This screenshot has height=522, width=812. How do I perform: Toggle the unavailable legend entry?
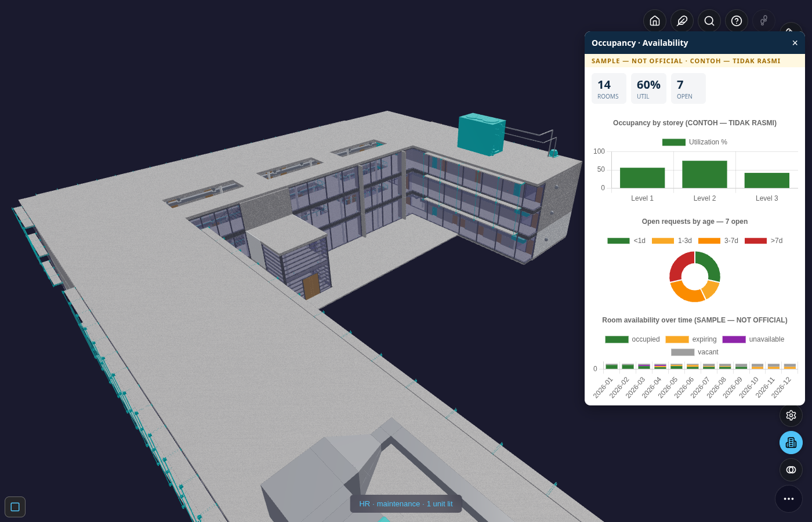[x=753, y=339]
